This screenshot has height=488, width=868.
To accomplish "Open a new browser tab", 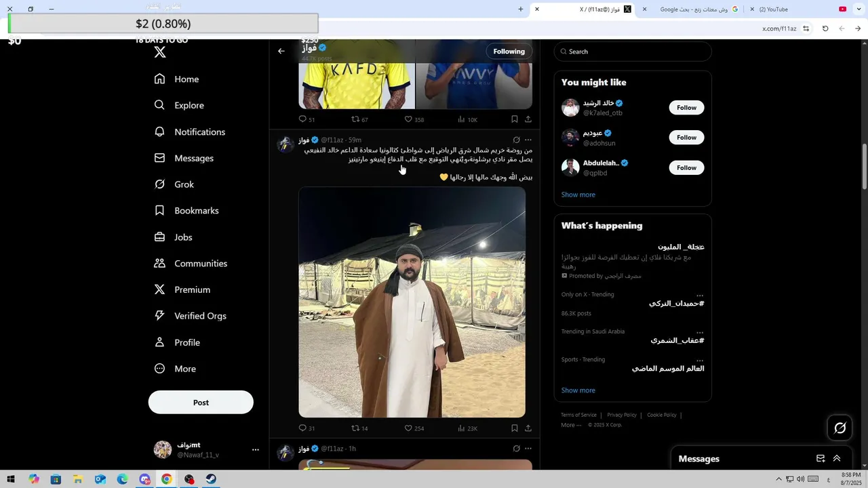I will point(521,9).
